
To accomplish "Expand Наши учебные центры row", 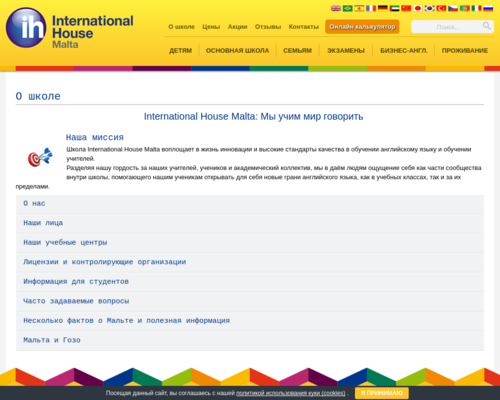I will pos(250,243).
